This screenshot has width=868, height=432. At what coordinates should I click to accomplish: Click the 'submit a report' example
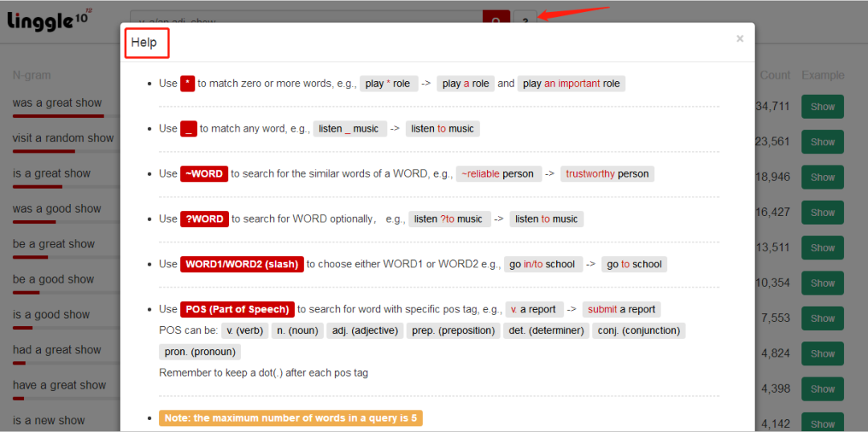point(621,309)
